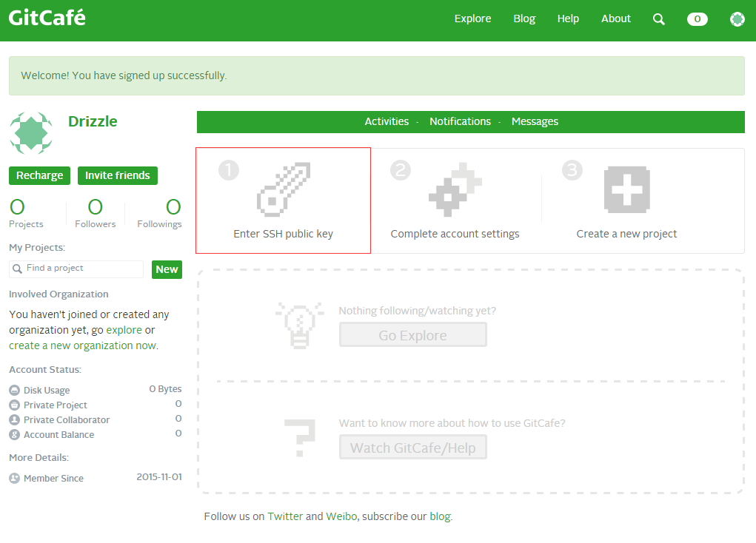This screenshot has height=543, width=756.
Task: Click the notification count badge
Action: 697,19
